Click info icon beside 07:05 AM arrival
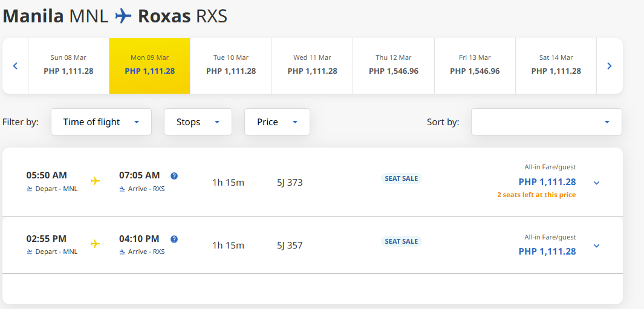644x309 pixels. [x=174, y=176]
